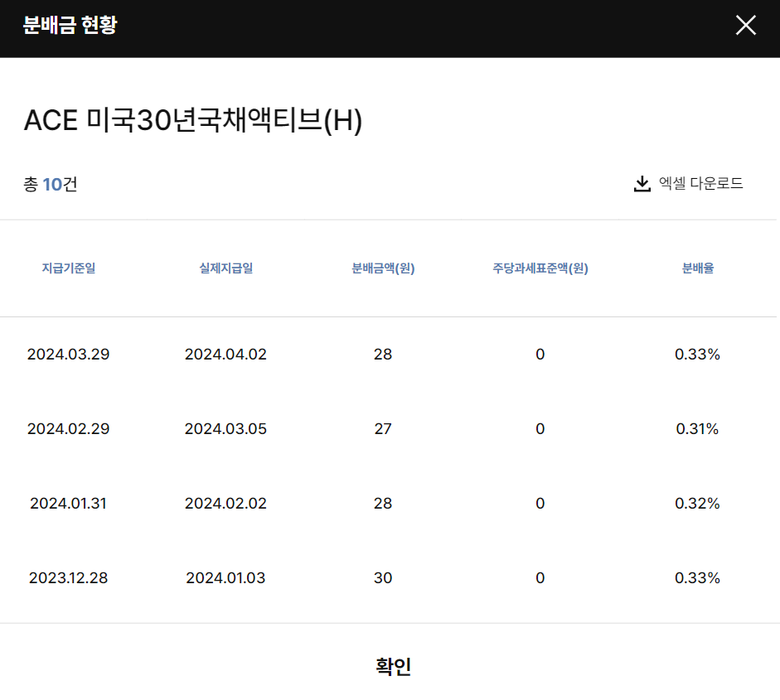The height and width of the screenshot is (700, 780).
Task: Select the 지급기준일 column header
Action: (x=68, y=268)
